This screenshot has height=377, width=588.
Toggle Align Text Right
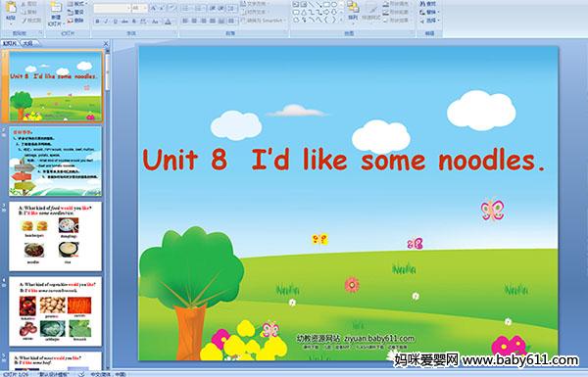(203, 21)
